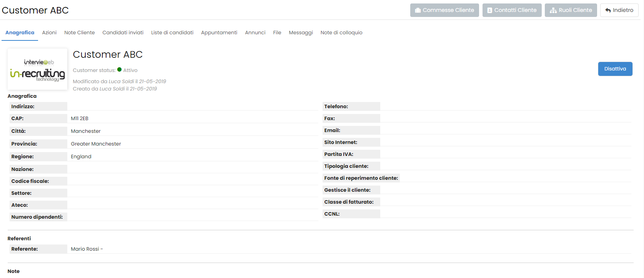View the Messaggi tab
Image resolution: width=644 pixels, height=278 pixels.
click(301, 33)
